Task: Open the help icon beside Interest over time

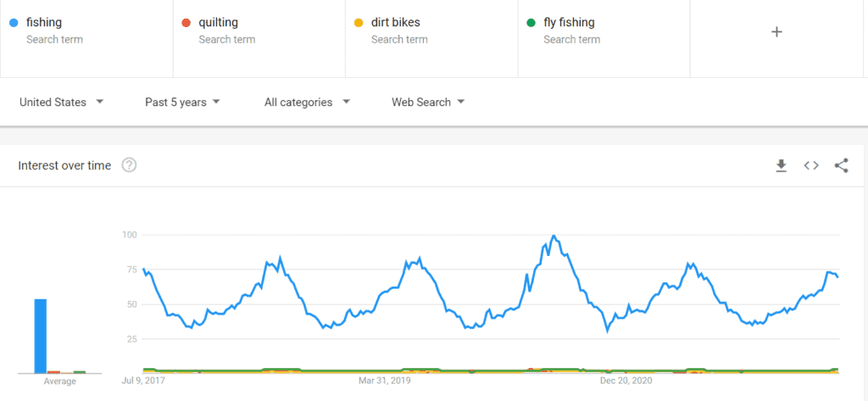Action: coord(129,165)
